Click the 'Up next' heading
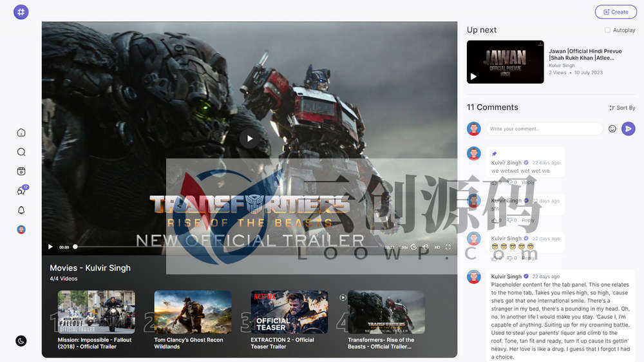Viewport: 644px width, 362px height. coord(481,30)
